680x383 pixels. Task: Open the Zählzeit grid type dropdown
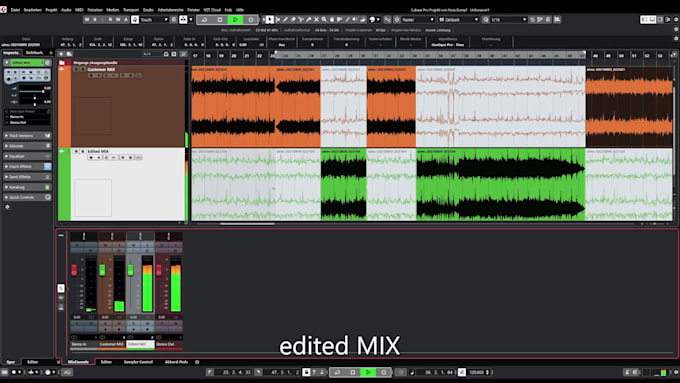(459, 20)
